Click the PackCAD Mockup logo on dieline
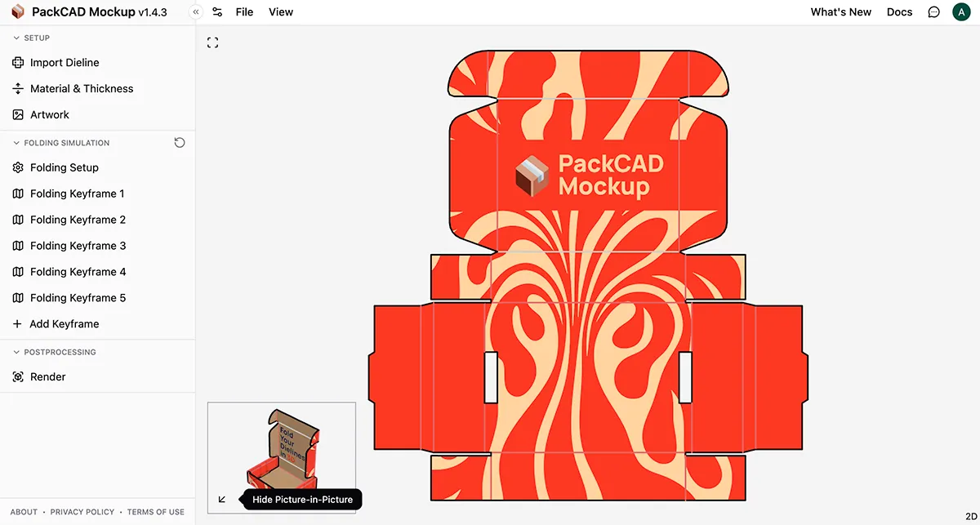This screenshot has width=980, height=525. click(x=588, y=175)
